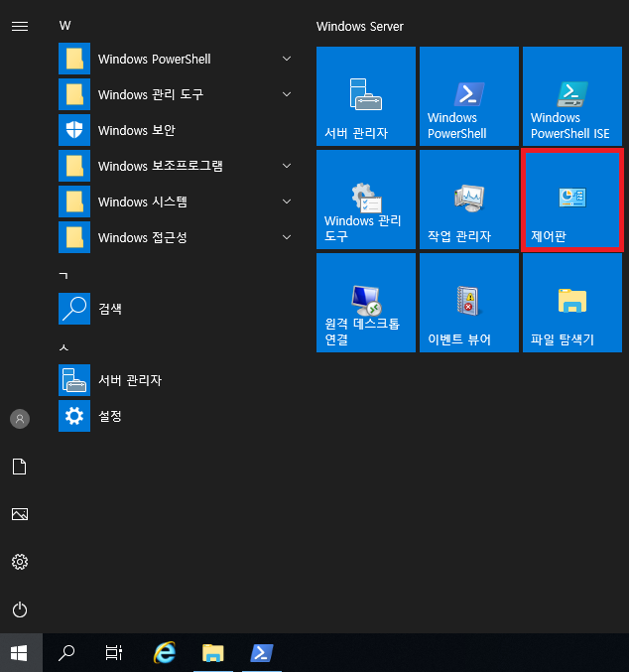Click the taskbar search magnifier

pyautogui.click(x=66, y=653)
